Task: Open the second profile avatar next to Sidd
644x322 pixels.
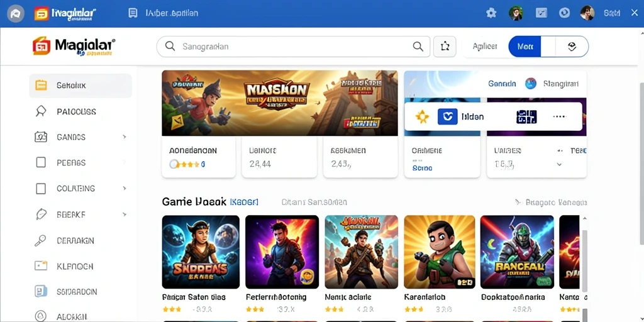Action: [x=587, y=13]
